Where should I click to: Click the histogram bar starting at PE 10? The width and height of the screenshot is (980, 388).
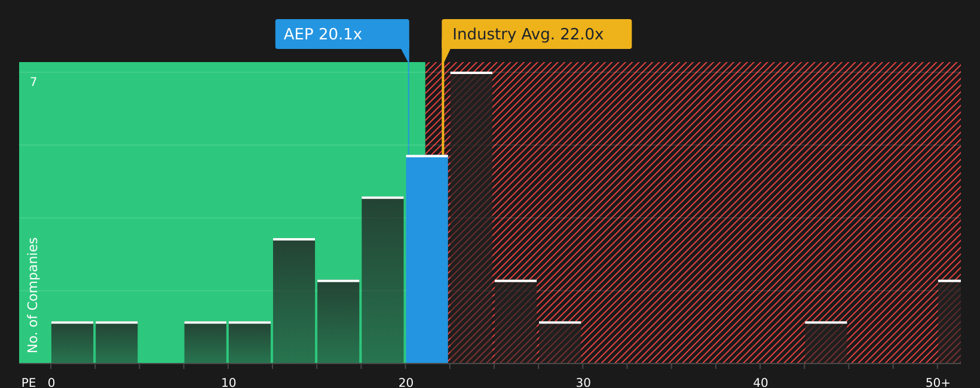(x=250, y=342)
